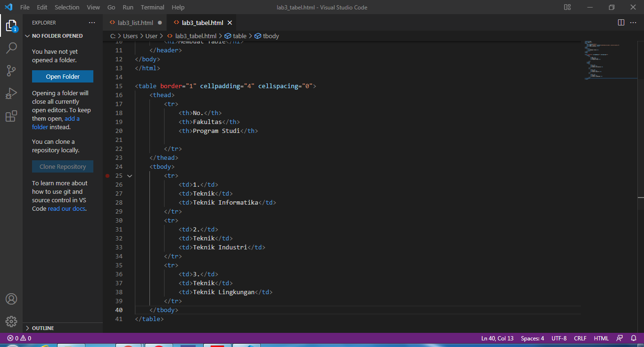Click the Open Folder button

coord(62,76)
